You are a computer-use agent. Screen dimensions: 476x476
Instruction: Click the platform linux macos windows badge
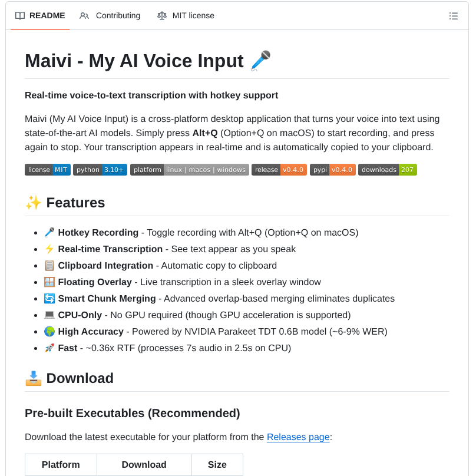(189, 170)
